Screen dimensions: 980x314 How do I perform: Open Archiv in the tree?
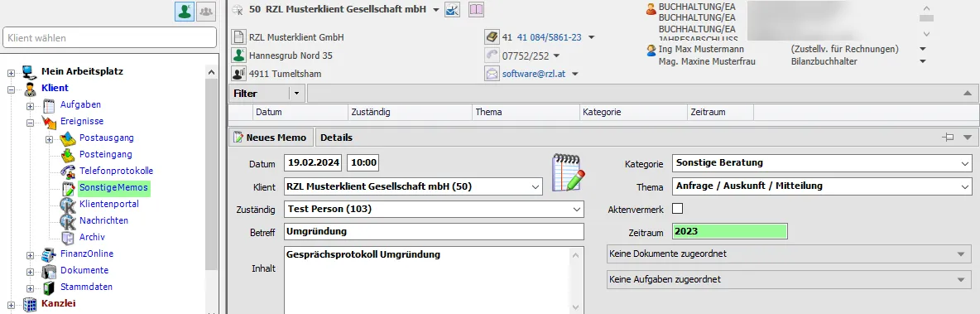(92, 237)
